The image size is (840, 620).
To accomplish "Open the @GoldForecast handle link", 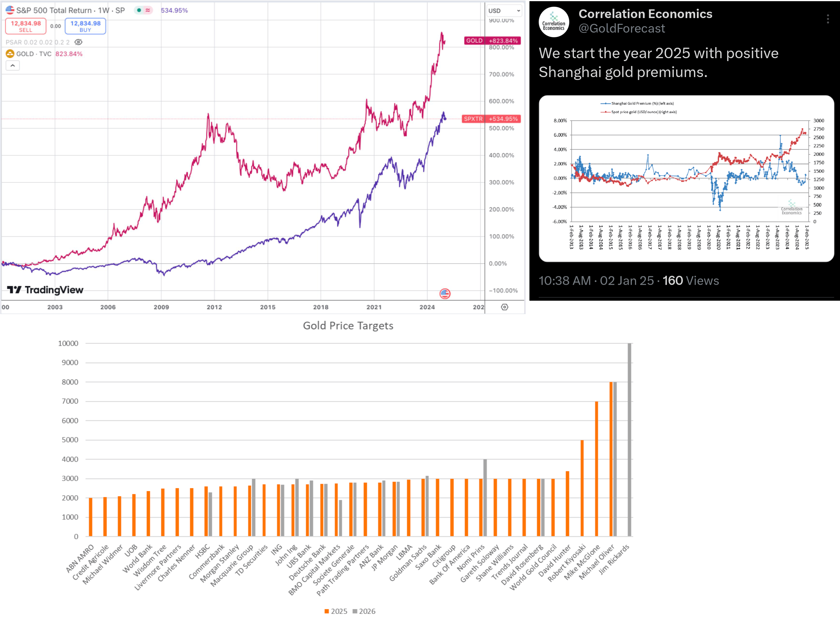I will (x=622, y=28).
